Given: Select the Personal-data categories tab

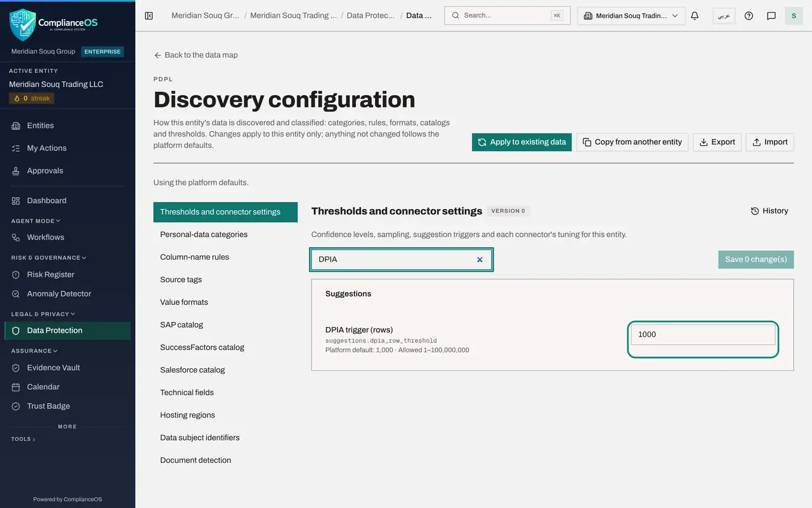Looking at the screenshot, I should pos(225,234).
